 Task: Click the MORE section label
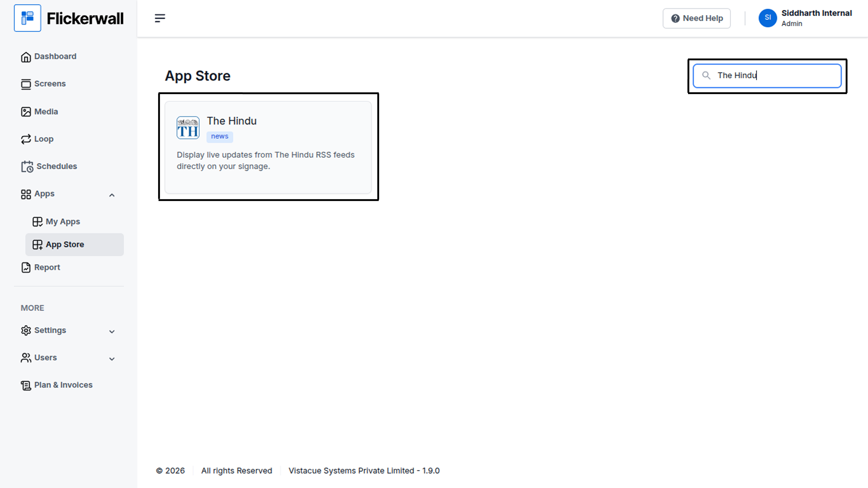pos(32,308)
